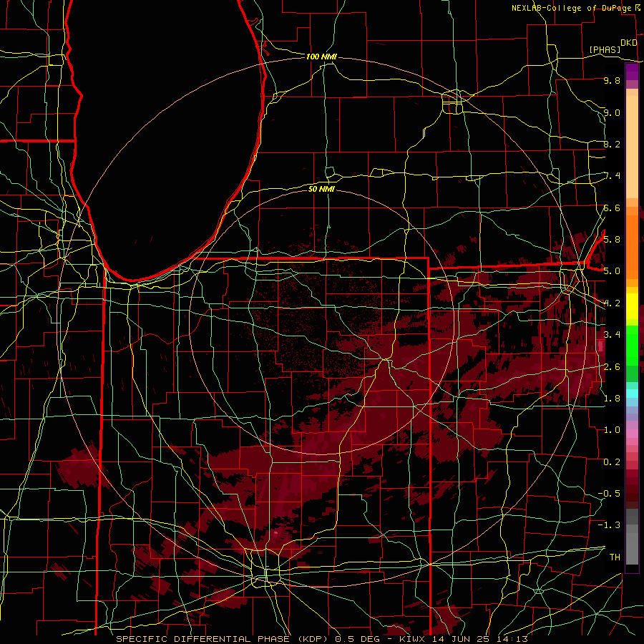The height and width of the screenshot is (644, 644).
Task: Click the 6.6 value on the color scale
Action: click(612, 208)
